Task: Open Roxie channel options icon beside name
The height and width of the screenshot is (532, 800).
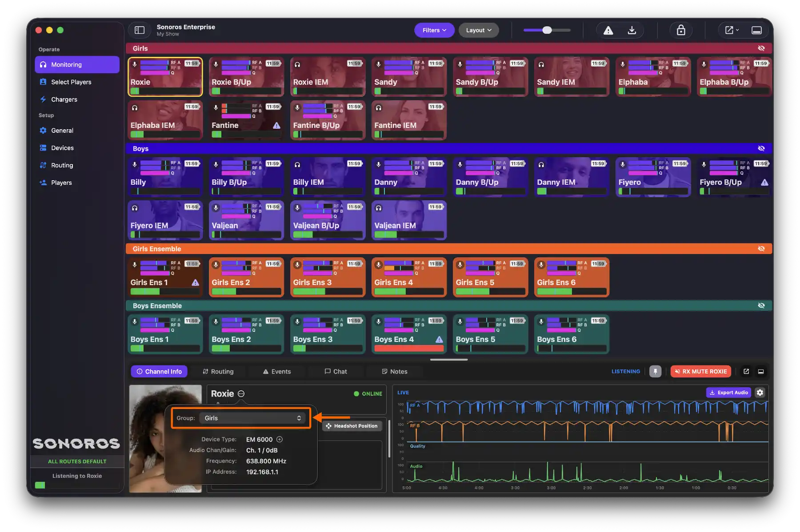Action: click(241, 394)
